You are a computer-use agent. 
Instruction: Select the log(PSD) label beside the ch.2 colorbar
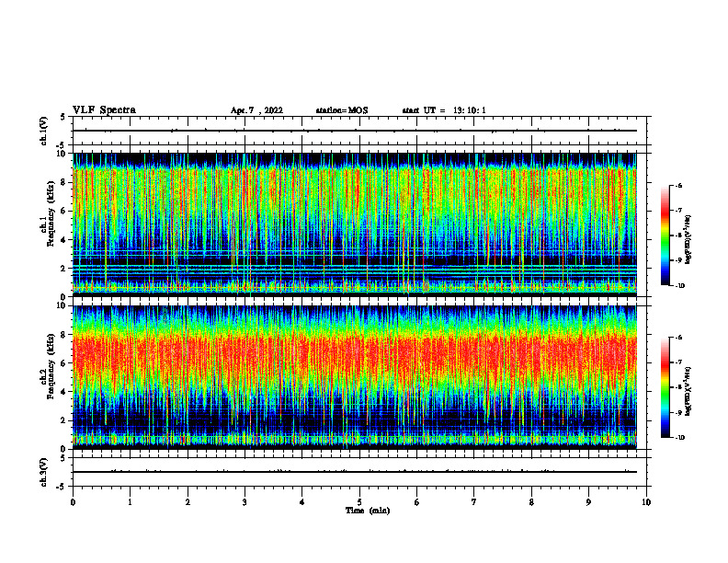coord(688,391)
